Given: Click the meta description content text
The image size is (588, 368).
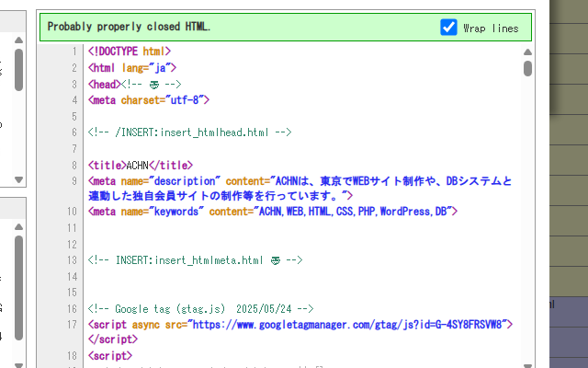Looking at the screenshot, I should [x=300, y=189].
